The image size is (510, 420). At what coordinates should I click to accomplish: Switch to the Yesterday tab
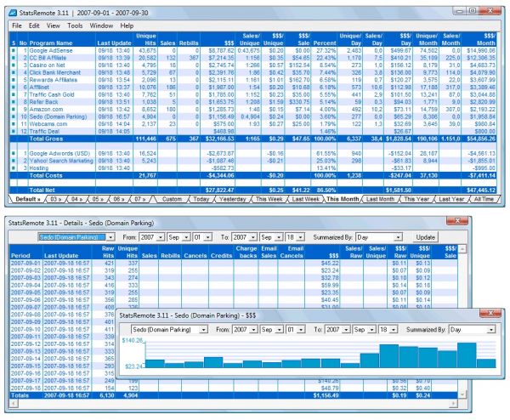coord(233,199)
